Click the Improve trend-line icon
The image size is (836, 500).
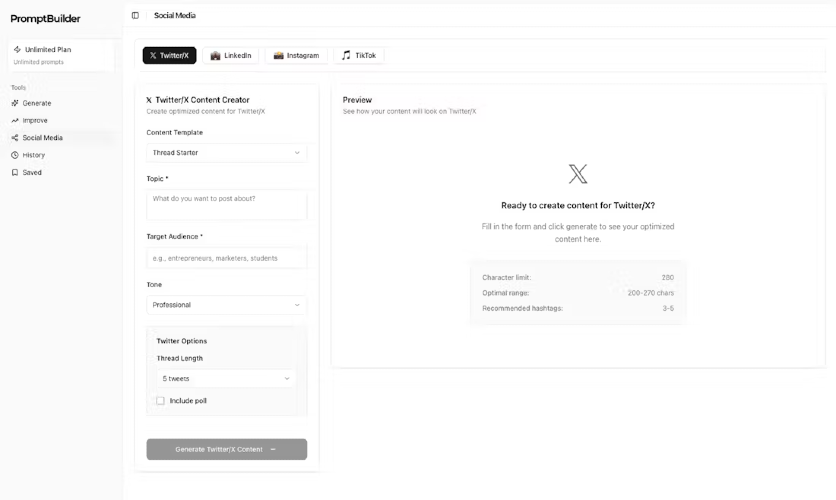(x=15, y=120)
